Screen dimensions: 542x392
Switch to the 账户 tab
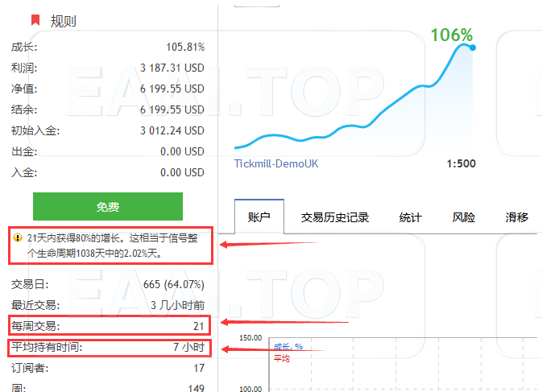[259, 217]
